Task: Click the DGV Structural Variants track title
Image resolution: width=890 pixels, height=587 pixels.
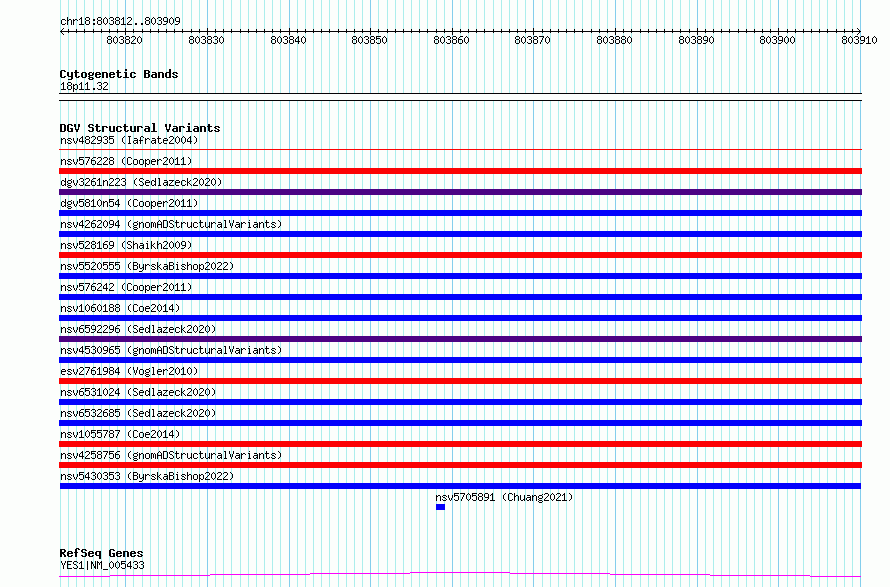Action: pos(140,128)
